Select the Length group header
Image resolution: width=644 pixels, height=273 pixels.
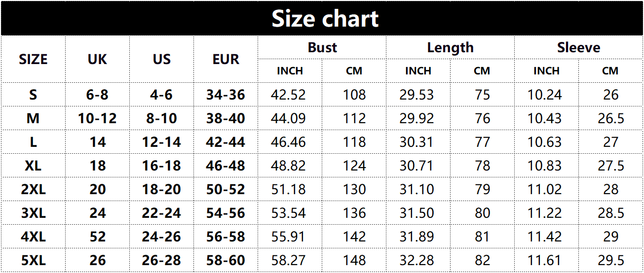click(x=450, y=48)
